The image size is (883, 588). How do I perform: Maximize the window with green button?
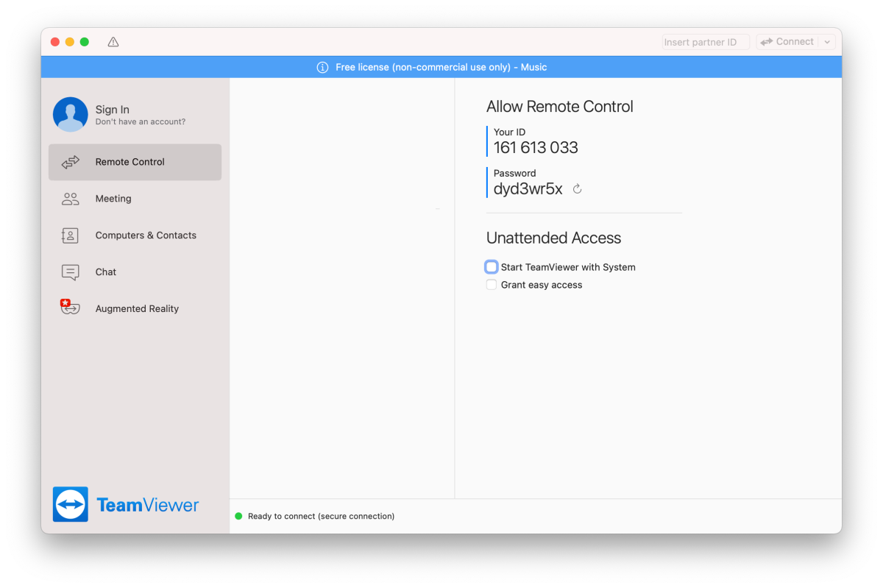point(85,42)
